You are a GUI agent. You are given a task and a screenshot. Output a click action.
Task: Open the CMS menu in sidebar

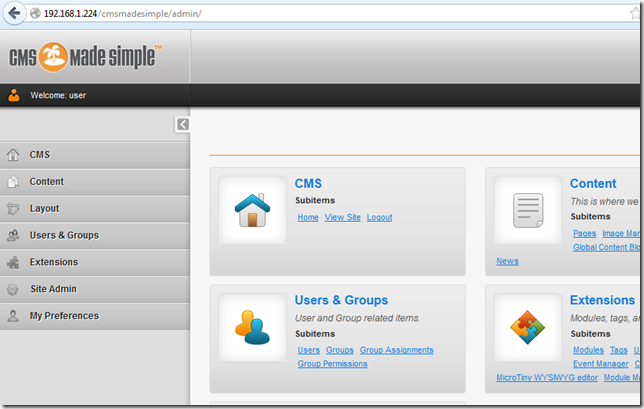pyautogui.click(x=95, y=155)
